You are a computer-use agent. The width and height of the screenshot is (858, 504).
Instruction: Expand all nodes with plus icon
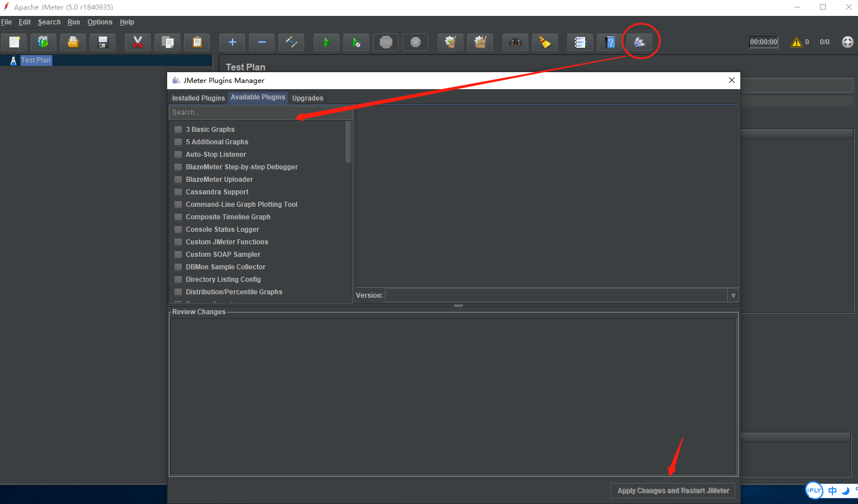(232, 42)
